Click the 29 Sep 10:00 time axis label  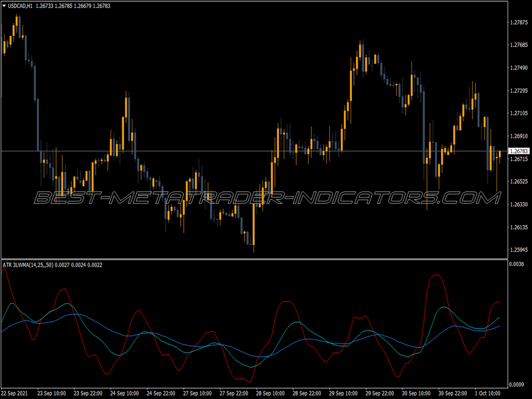click(343, 393)
